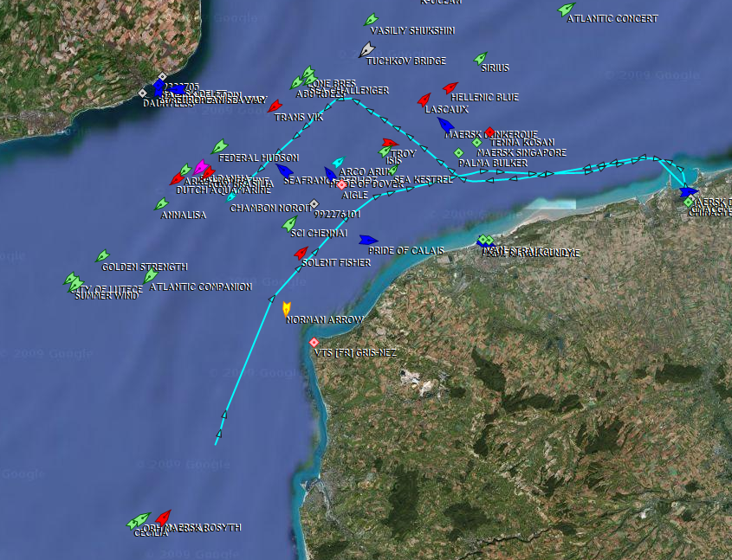Click the red Hellenic Blue ship icon
732x560 pixels.
point(450,87)
